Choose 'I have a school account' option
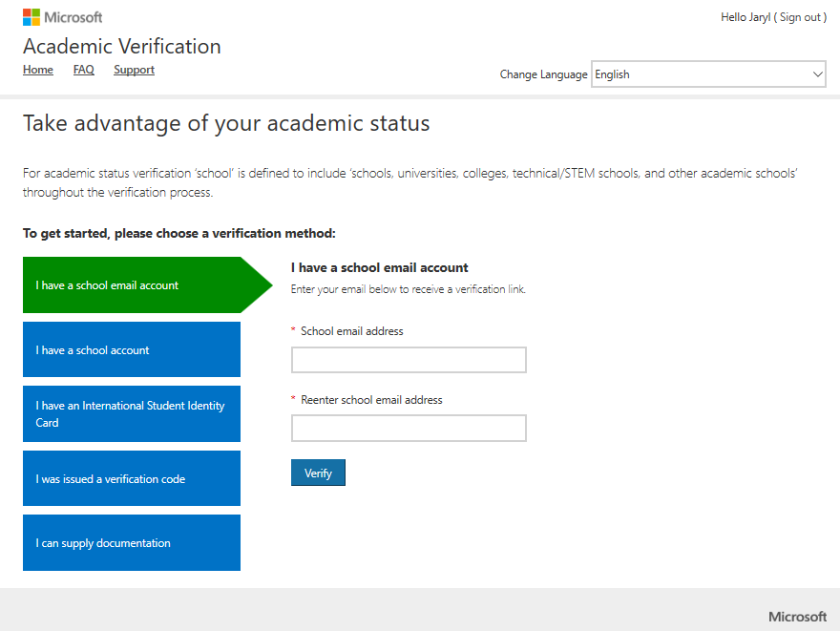840x631 pixels. tap(132, 349)
